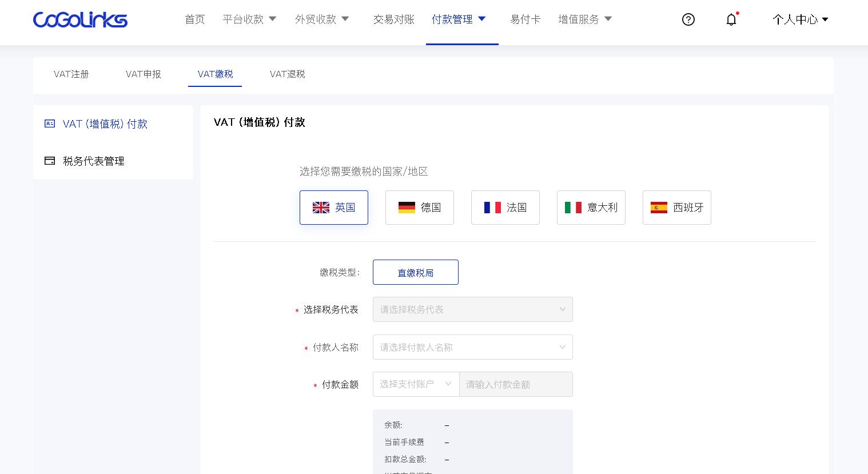The image size is (868, 474).
Task: Click the CoGoLinks logo
Action: [80, 19]
